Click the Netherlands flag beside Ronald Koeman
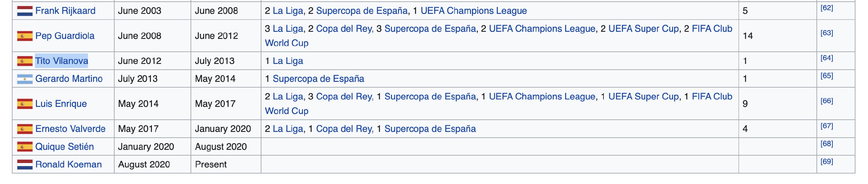Image resolution: width=868 pixels, height=184 pixels. click(25, 164)
